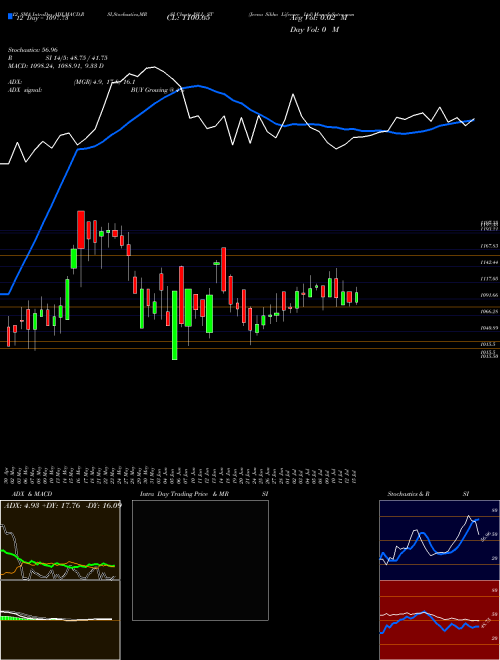Click the 1066.25 price axis label

click(x=489, y=311)
